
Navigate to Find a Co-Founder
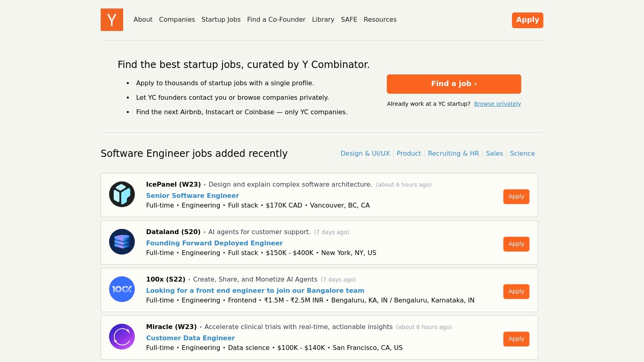point(277,19)
